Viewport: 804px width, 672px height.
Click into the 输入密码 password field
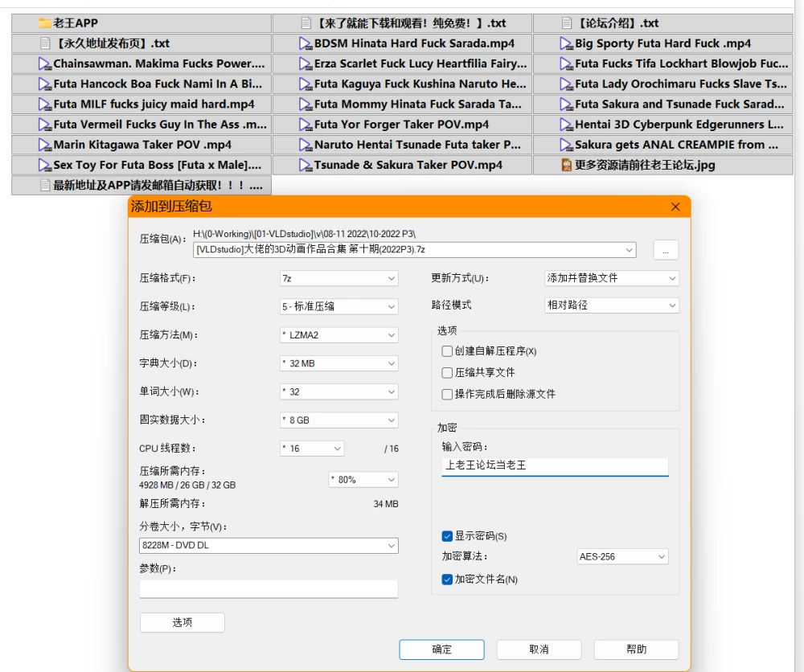pyautogui.click(x=555, y=466)
